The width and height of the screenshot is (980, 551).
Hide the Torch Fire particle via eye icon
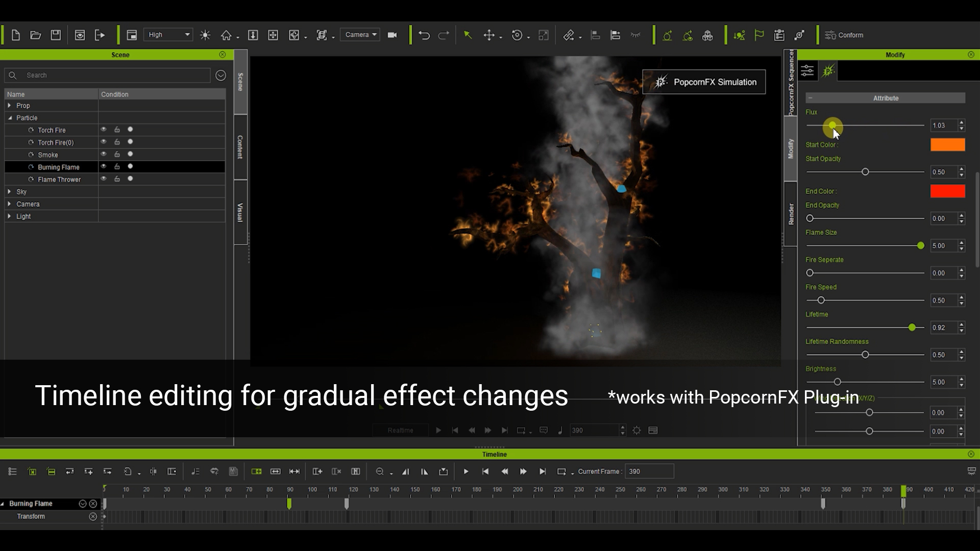[x=104, y=130]
